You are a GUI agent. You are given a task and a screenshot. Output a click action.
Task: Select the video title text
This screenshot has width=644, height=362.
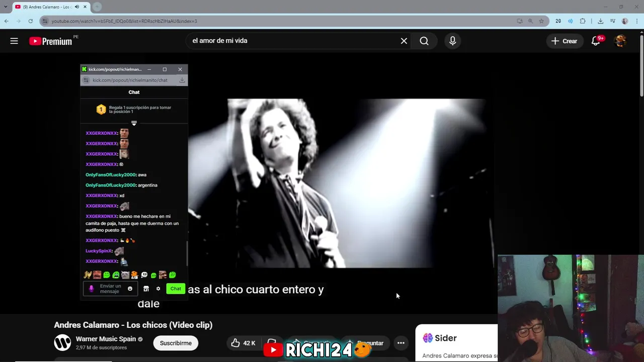pyautogui.click(x=133, y=325)
